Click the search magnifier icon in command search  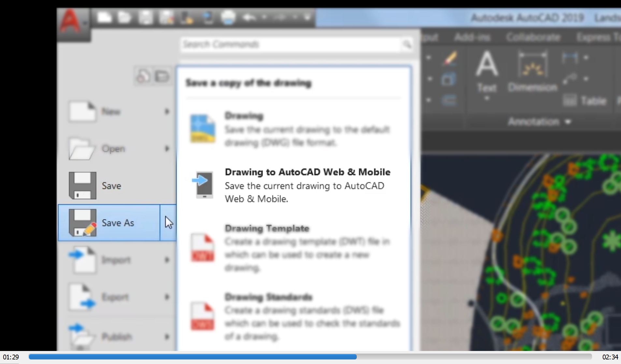coord(407,44)
